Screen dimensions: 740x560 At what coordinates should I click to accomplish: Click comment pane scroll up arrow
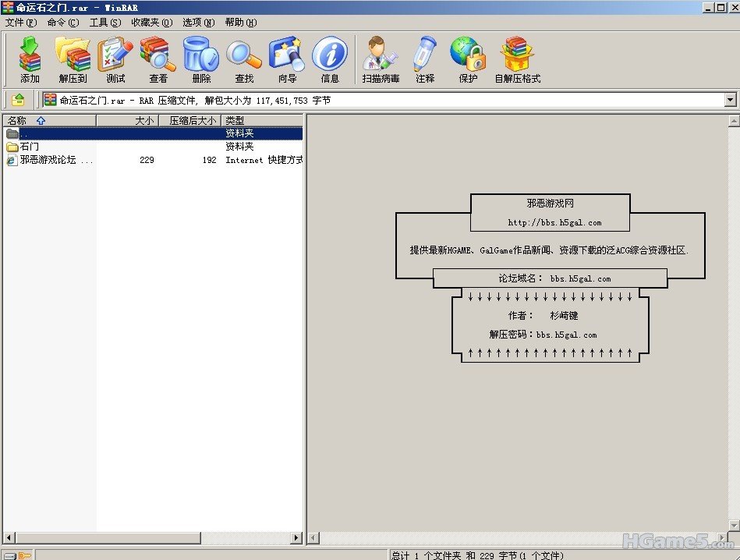coord(734,121)
